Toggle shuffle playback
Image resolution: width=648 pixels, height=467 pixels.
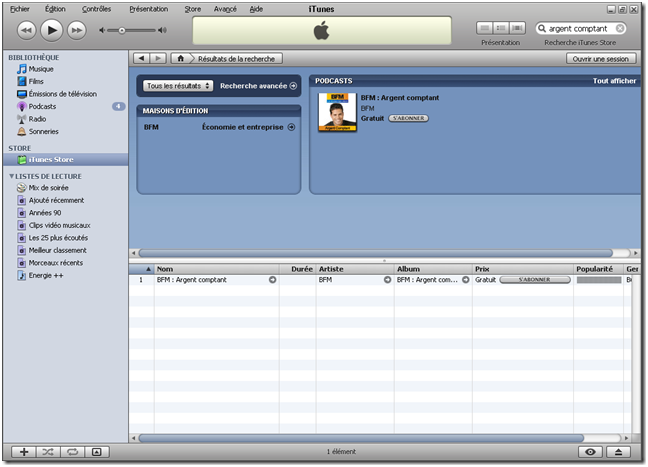click(48, 452)
